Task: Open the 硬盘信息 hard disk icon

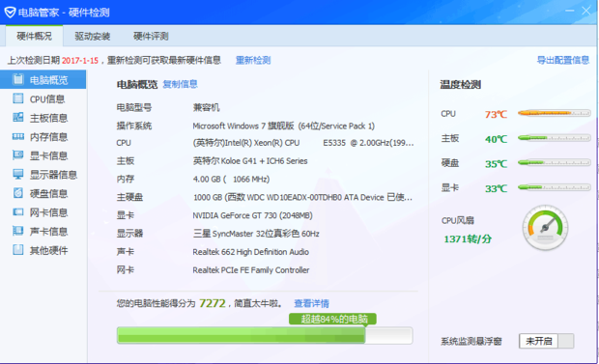Action: click(x=18, y=193)
